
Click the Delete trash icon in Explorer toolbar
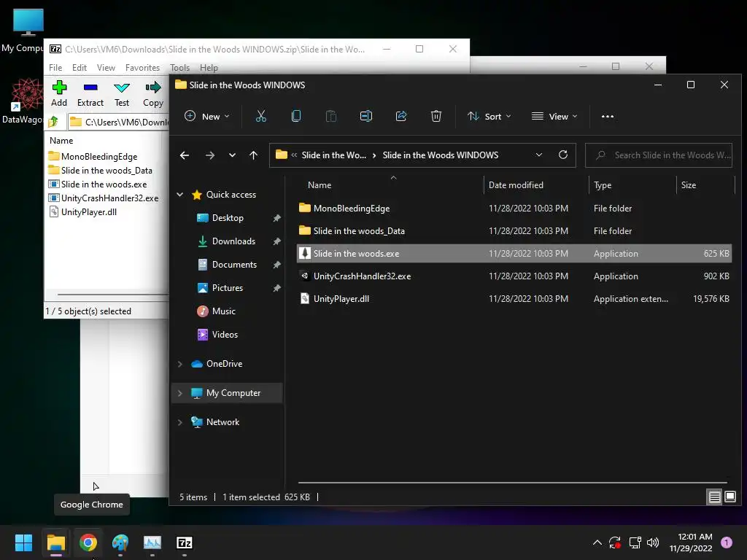tap(436, 116)
